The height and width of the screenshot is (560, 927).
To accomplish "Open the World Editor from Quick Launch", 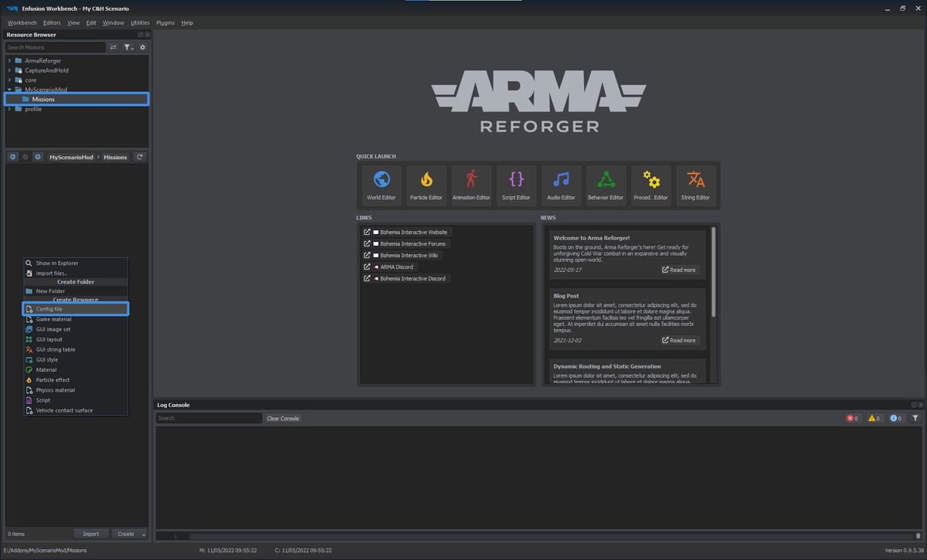I will point(381,185).
